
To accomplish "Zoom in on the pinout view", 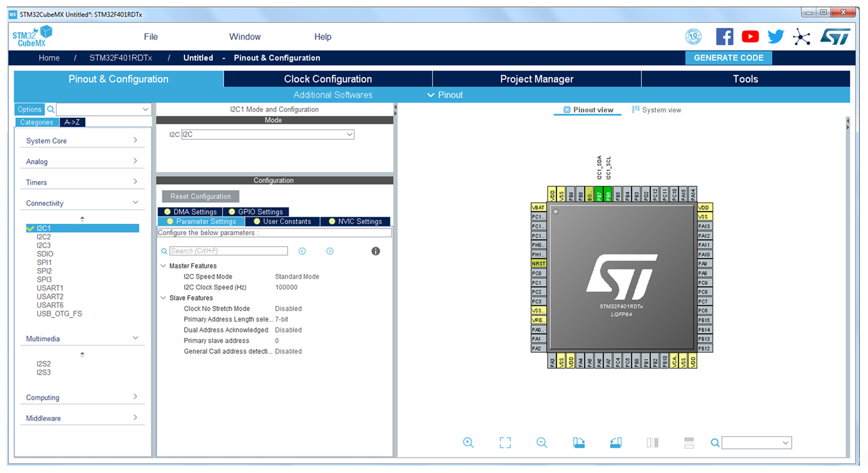I will click(x=468, y=442).
